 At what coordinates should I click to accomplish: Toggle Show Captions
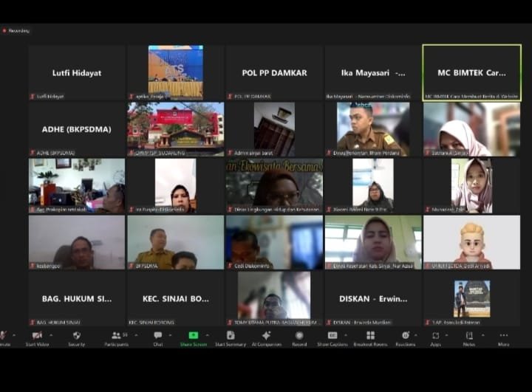pyautogui.click(x=332, y=336)
